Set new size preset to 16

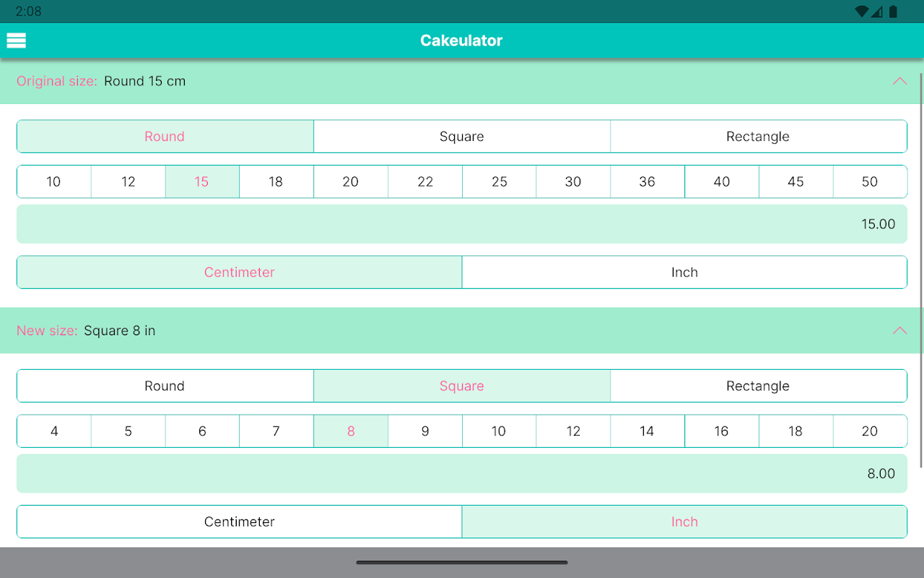pyautogui.click(x=722, y=431)
